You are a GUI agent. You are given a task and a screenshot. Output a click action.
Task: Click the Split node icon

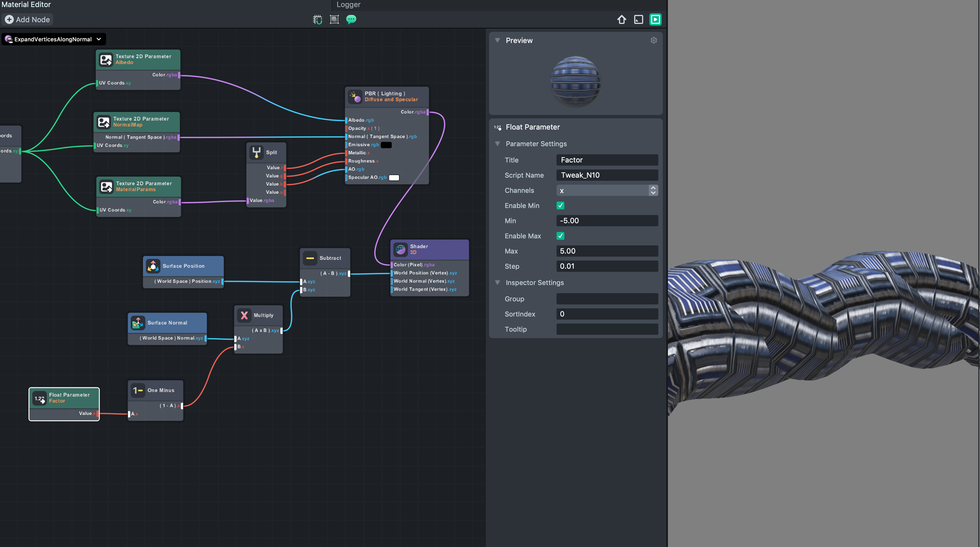[257, 152]
